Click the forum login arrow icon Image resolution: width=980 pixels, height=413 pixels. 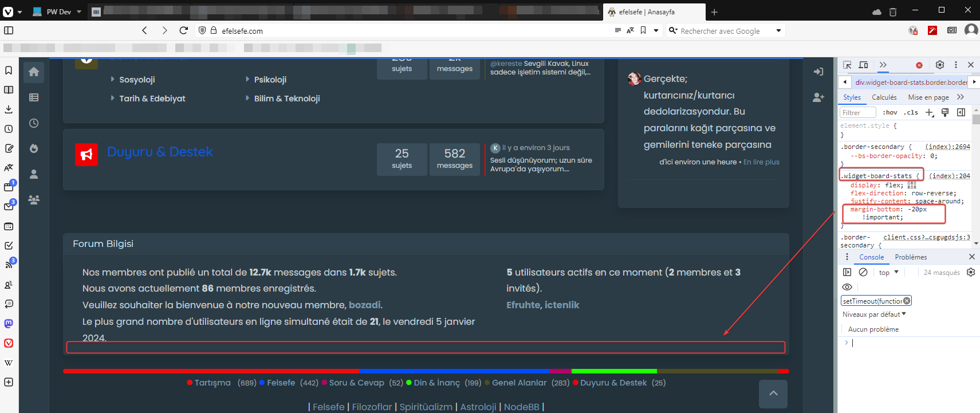[x=818, y=72]
